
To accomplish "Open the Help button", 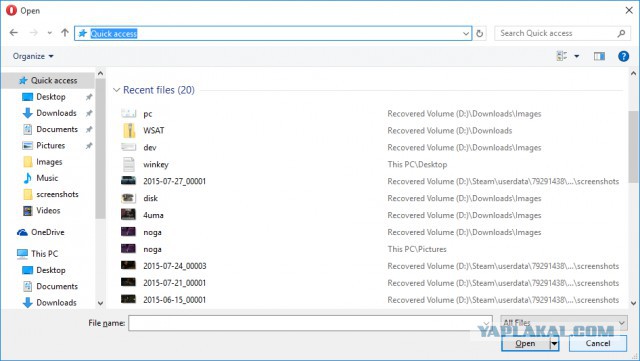I will coord(623,56).
